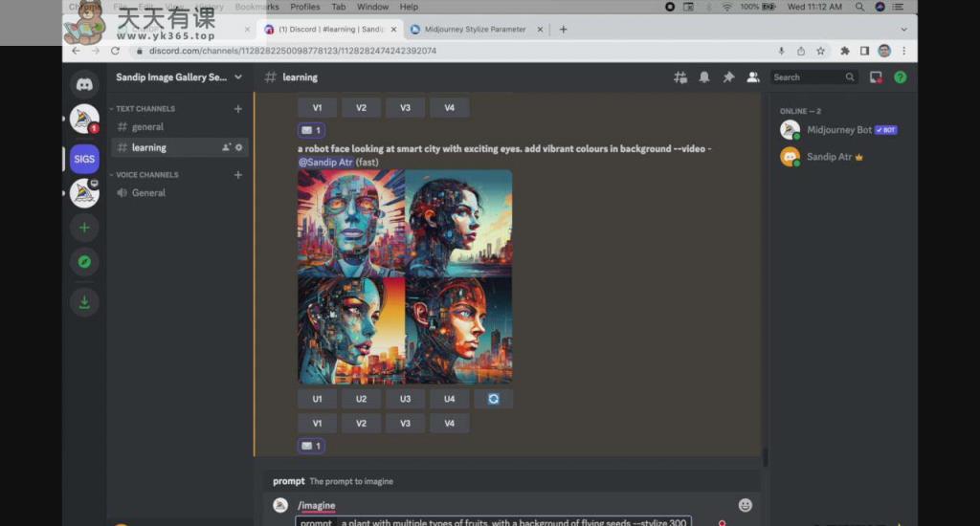
Task: Click the prompt text input field
Action: (x=493, y=521)
